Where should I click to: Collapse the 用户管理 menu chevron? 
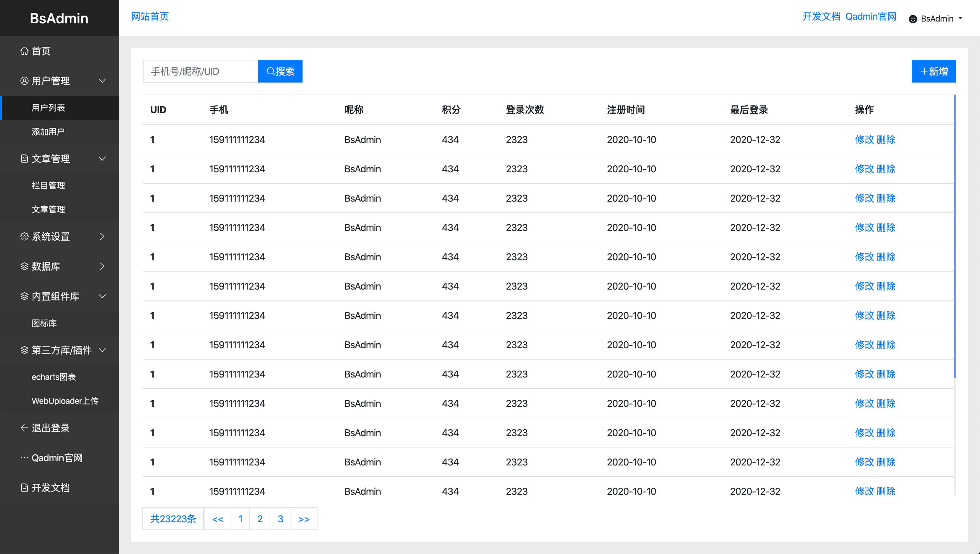tap(102, 81)
